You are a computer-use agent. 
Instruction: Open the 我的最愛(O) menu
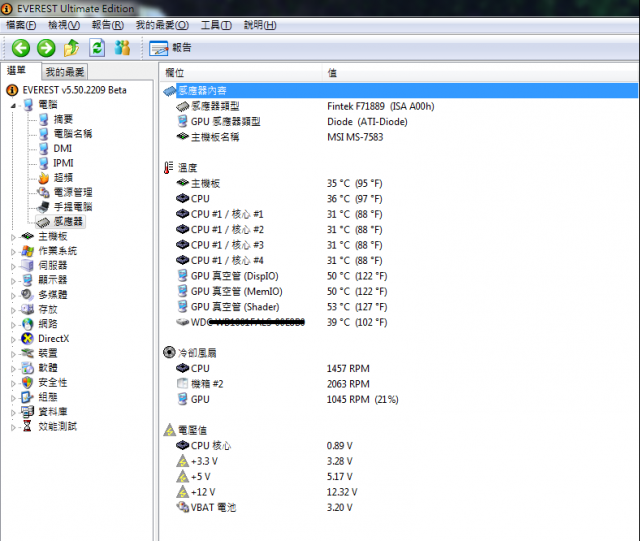pos(162,25)
